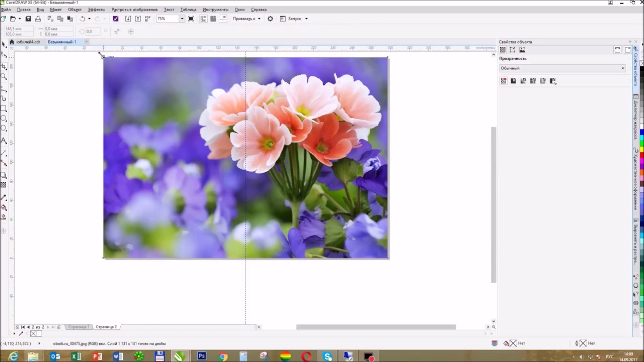The image size is (644, 362).
Task: Click the Full-screen preview icon
Action: tap(191, 19)
